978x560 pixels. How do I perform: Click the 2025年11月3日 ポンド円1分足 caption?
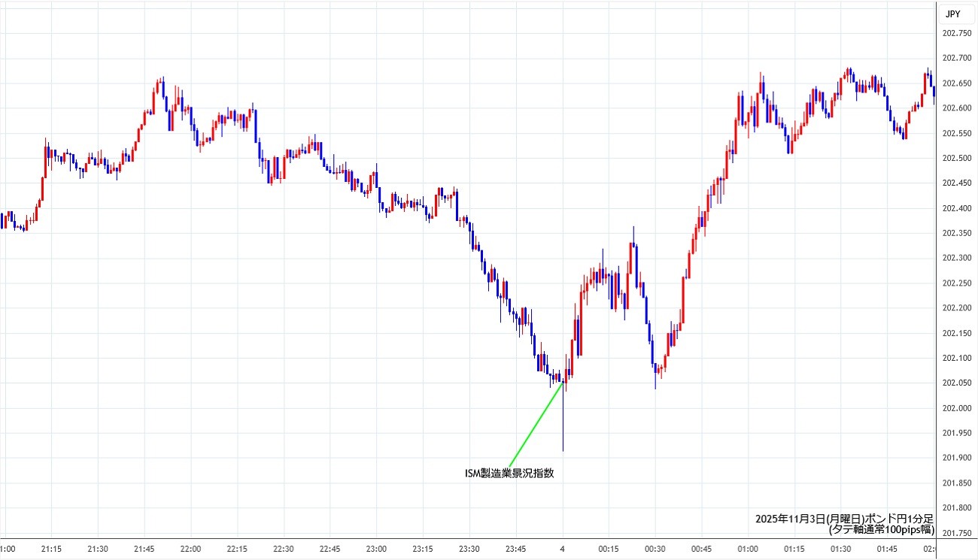[844, 519]
